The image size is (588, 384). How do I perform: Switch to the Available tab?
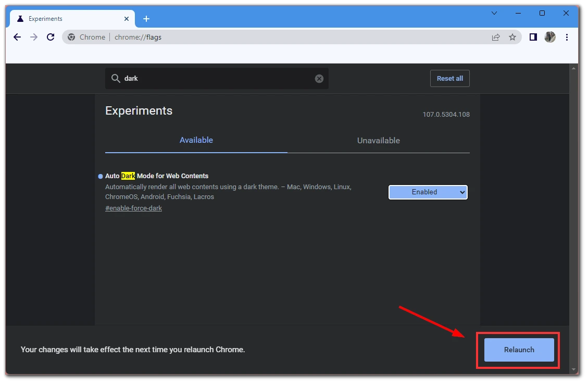[x=196, y=140]
